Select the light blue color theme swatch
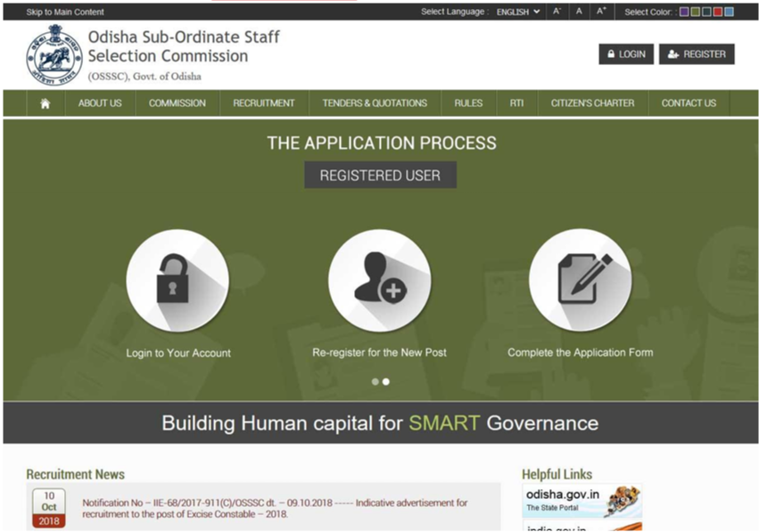 click(729, 12)
